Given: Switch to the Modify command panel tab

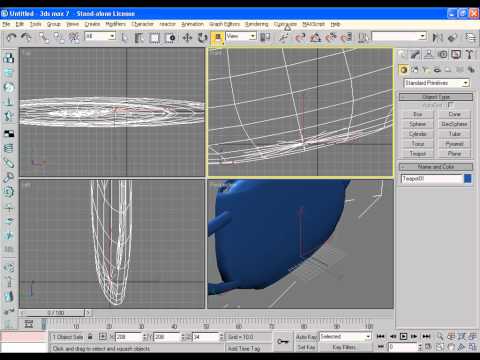Looking at the screenshot, I should [x=416, y=54].
